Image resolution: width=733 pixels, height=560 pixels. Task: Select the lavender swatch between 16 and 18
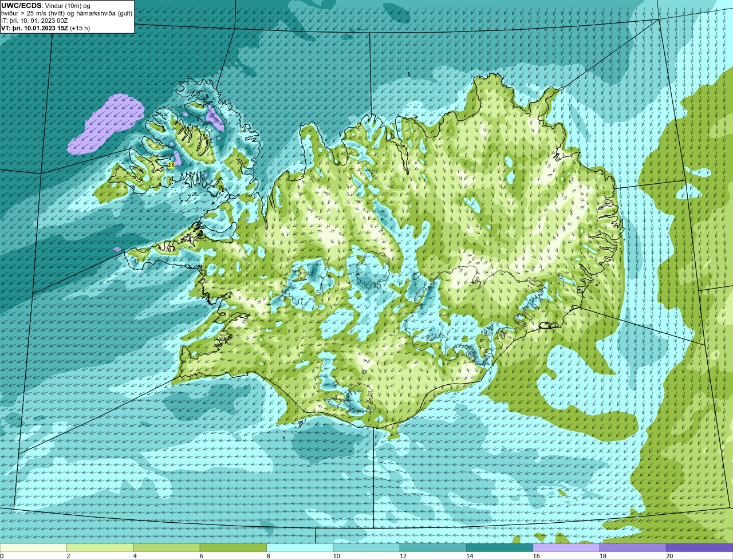(x=566, y=547)
